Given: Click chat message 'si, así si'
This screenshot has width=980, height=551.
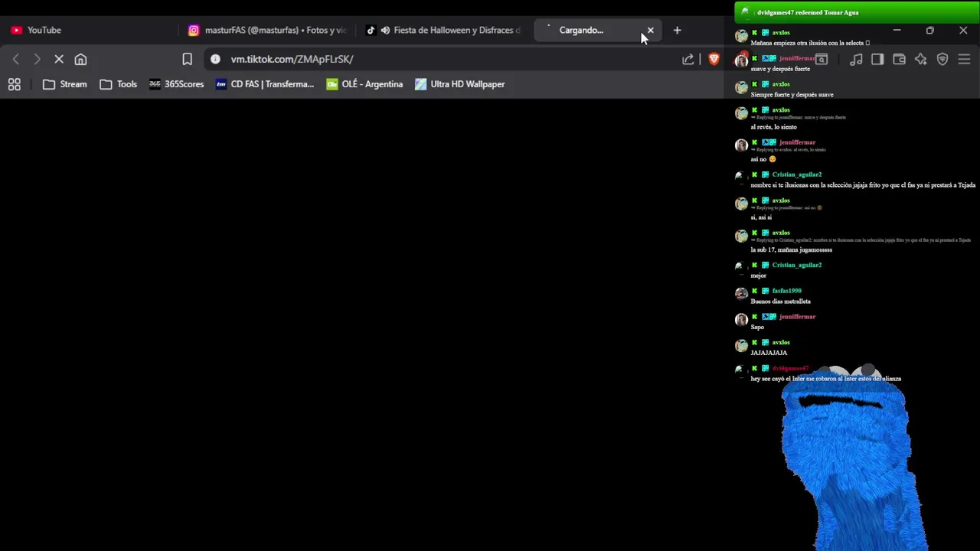Looking at the screenshot, I should point(761,217).
